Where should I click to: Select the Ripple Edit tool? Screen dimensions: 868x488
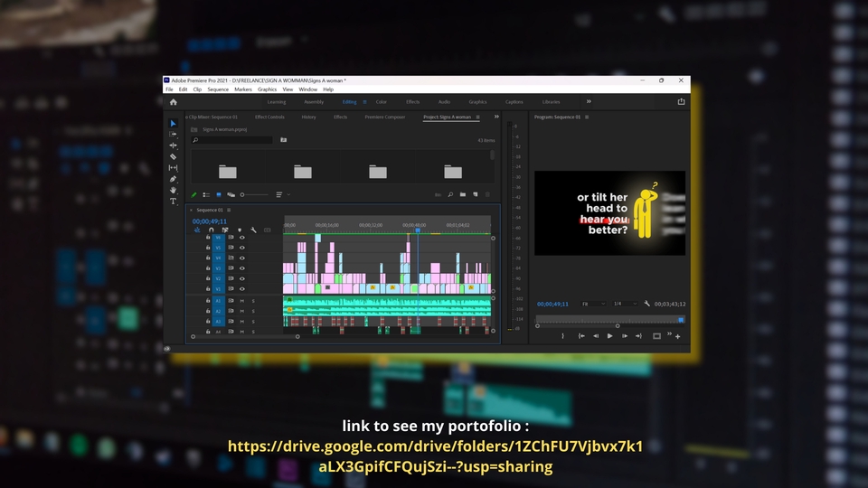[173, 145]
